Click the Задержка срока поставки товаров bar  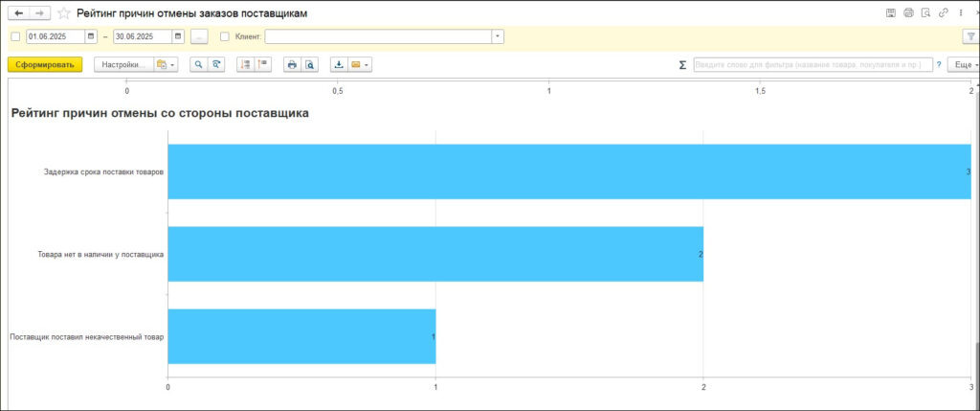[x=569, y=171]
